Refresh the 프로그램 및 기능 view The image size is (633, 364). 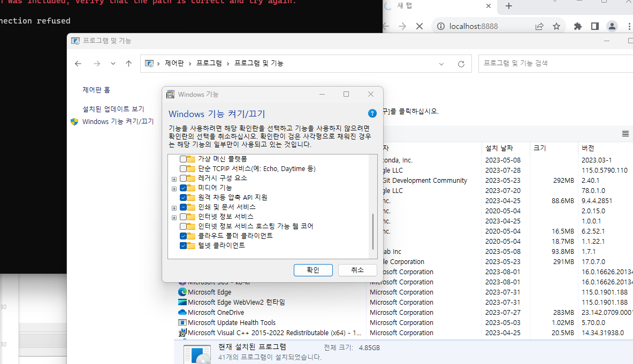(461, 64)
